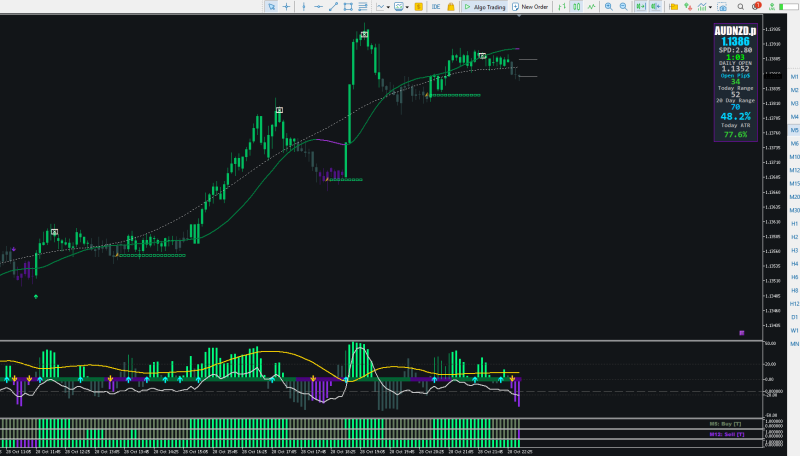Select the M10 timeframe
This screenshot has width=800, height=456.
pos(794,157)
